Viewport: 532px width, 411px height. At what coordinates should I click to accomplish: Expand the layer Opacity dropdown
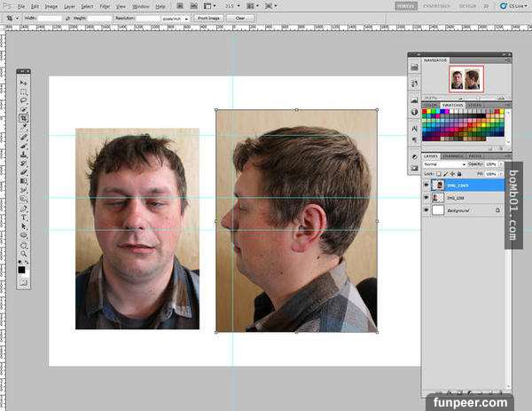coord(501,164)
